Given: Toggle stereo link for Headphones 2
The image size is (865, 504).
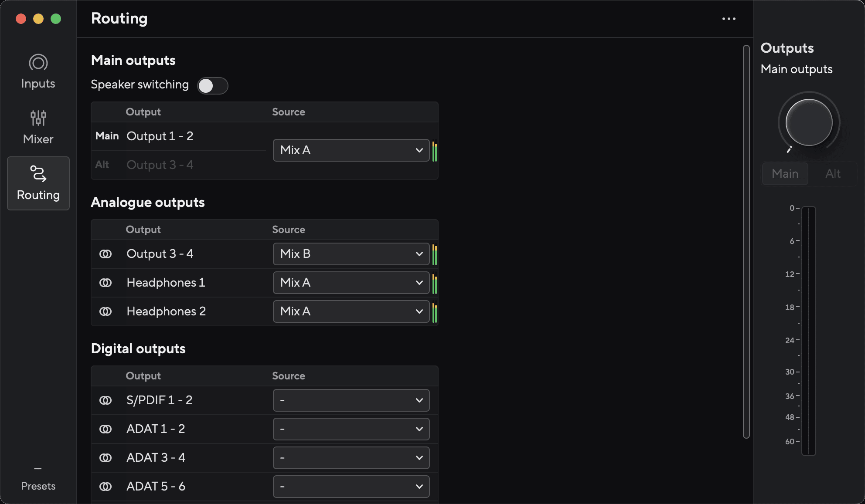Looking at the screenshot, I should click(x=106, y=311).
